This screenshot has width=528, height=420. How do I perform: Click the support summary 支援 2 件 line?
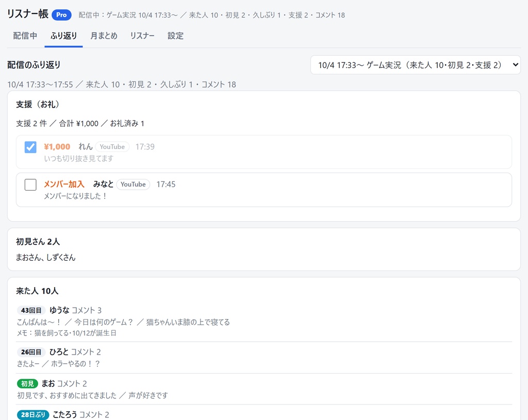coord(80,124)
